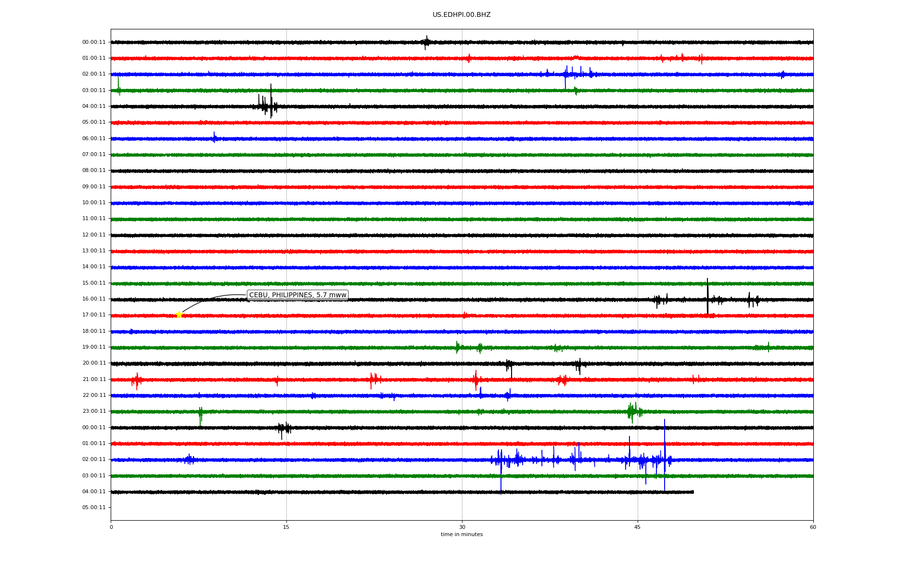Image resolution: width=924 pixels, height=578 pixels.
Task: Click the 08:00:11 time label
Action: (94, 171)
